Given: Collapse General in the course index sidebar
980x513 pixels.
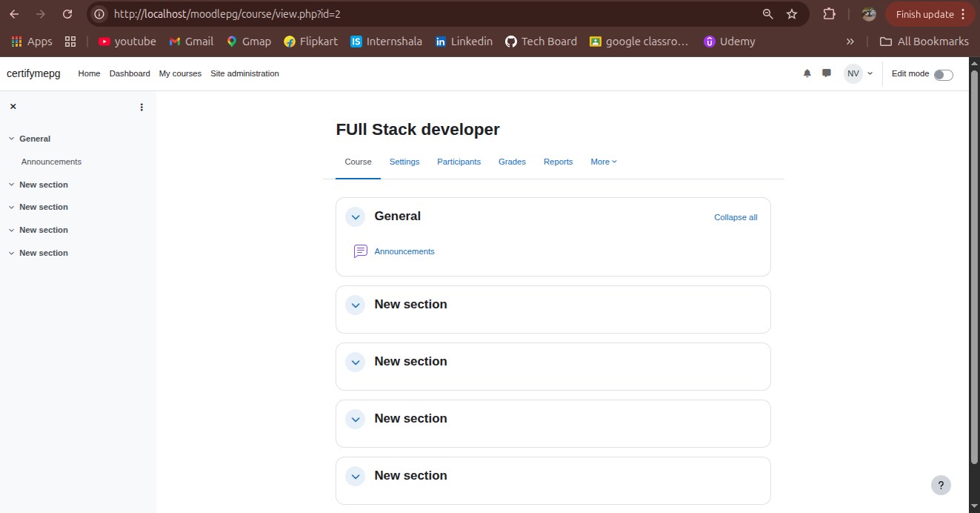Looking at the screenshot, I should click(11, 139).
